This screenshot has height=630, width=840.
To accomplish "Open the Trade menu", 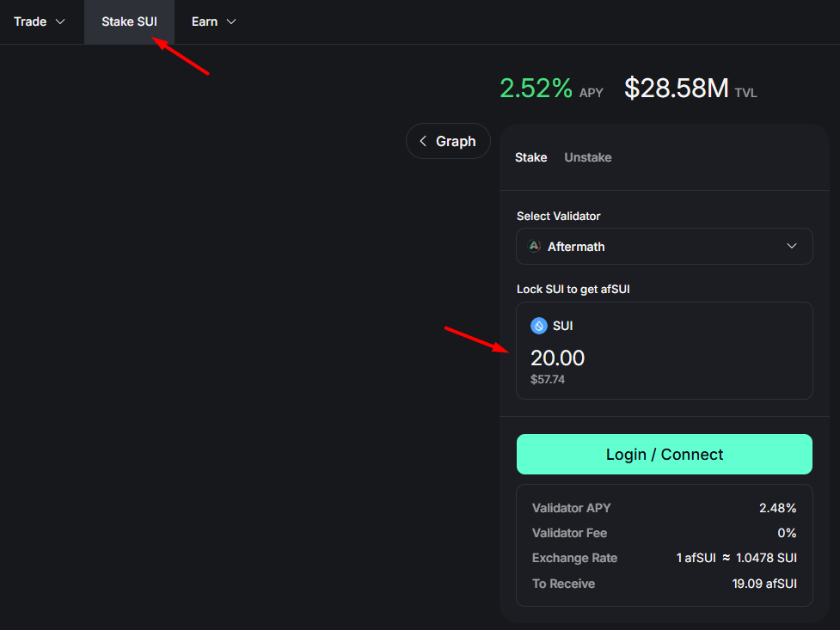I will pos(39,21).
